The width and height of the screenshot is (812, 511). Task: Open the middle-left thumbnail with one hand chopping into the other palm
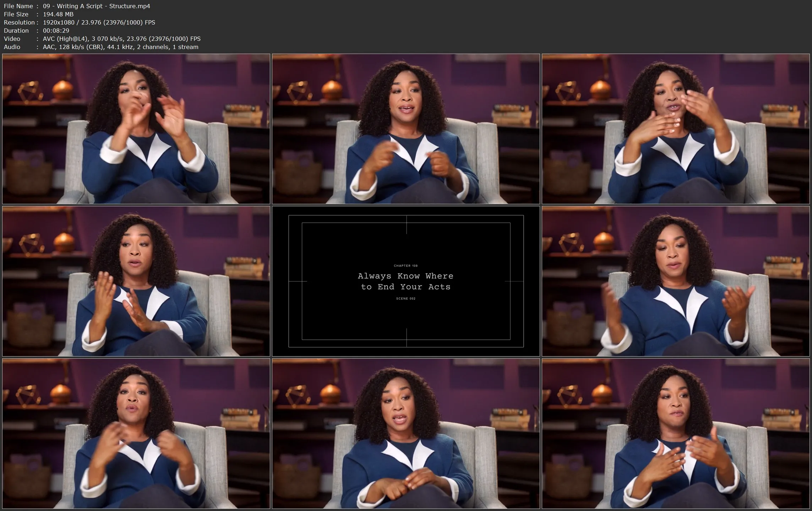(x=136, y=281)
